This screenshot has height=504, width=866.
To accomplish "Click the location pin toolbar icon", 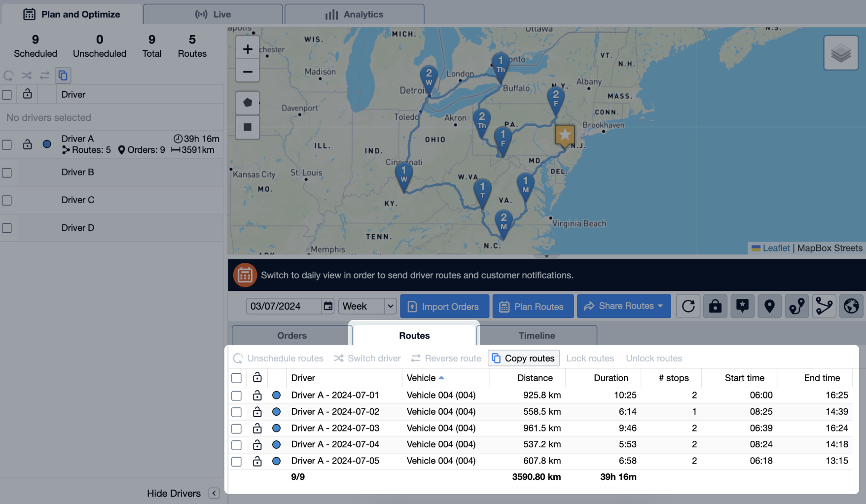I will coord(769,306).
